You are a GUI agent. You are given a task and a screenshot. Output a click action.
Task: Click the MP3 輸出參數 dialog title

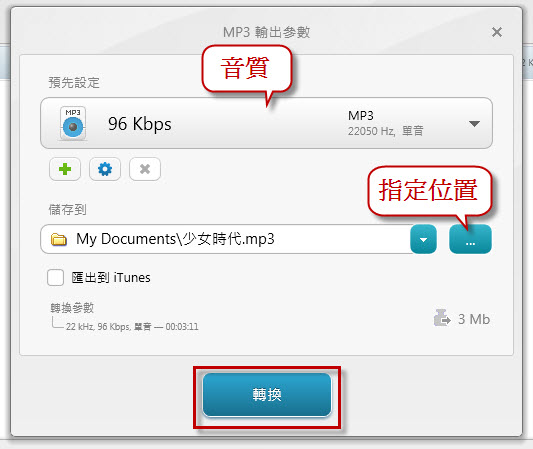click(266, 32)
